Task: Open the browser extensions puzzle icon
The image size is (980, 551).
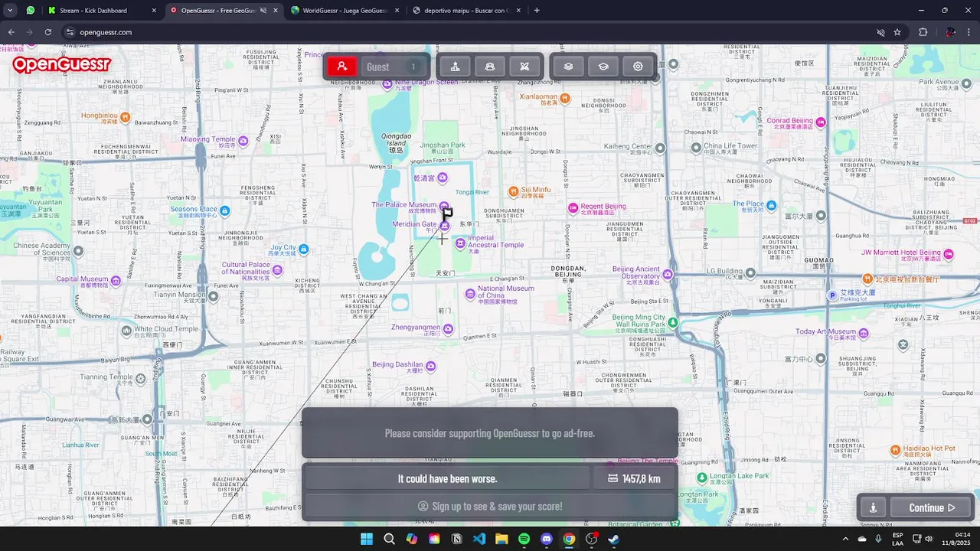Action: click(923, 32)
